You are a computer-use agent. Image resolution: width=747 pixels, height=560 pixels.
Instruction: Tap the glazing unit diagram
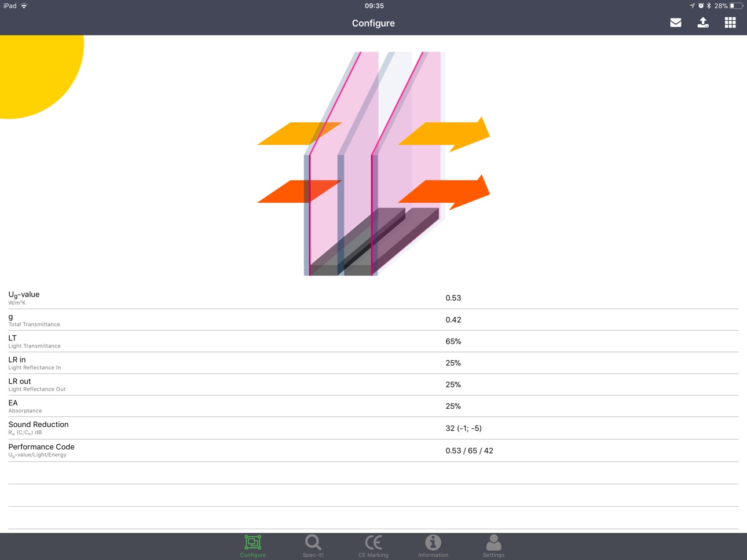point(373,163)
